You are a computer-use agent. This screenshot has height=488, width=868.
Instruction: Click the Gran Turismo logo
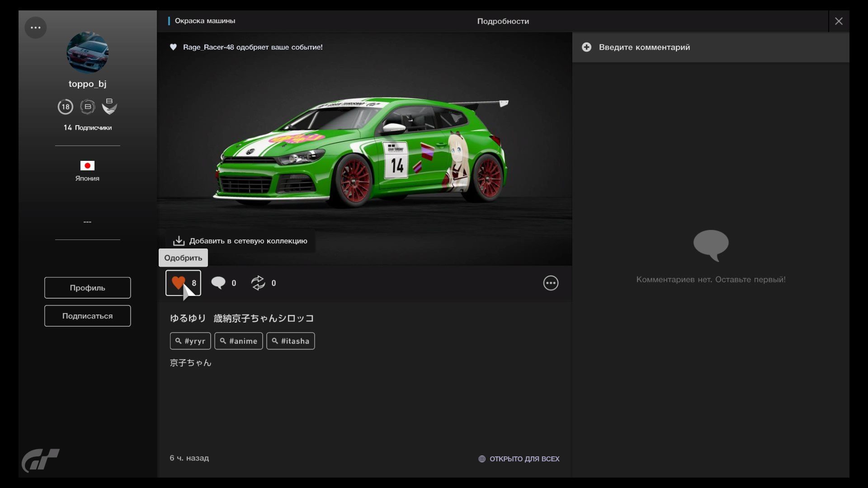point(41,460)
